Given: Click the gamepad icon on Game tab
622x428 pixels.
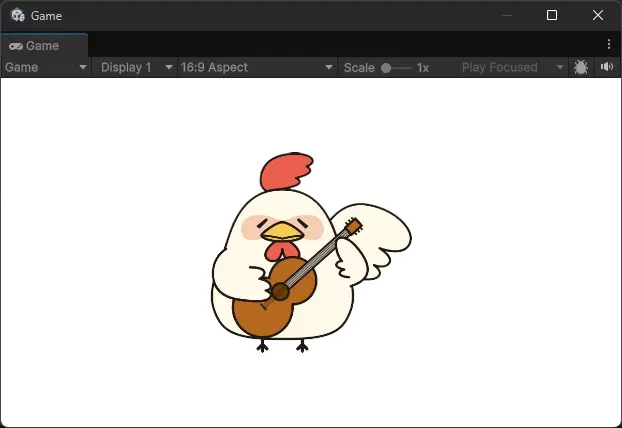Looking at the screenshot, I should click(x=16, y=46).
